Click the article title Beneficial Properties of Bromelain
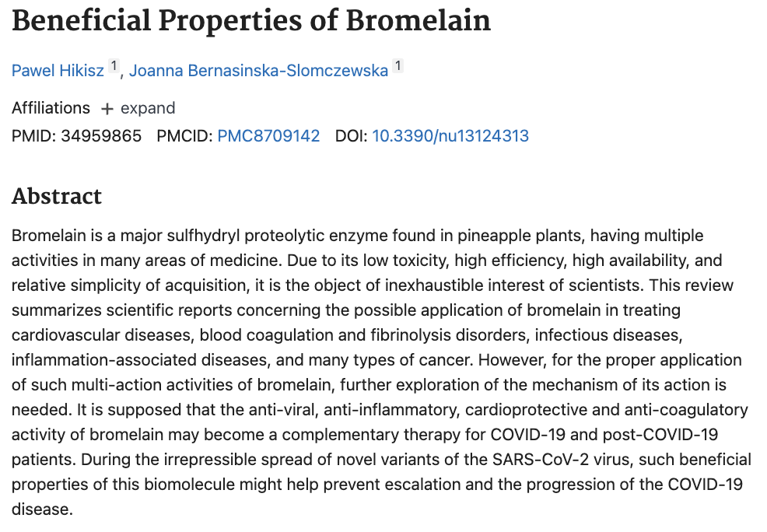Screen dimensions: 767x532 (251, 21)
